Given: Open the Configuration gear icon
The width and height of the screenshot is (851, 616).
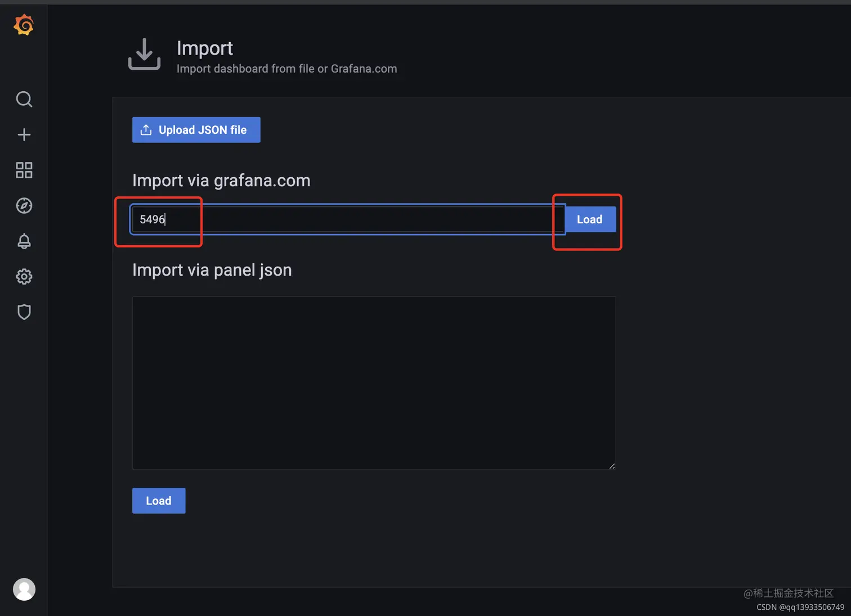Looking at the screenshot, I should [x=24, y=276].
